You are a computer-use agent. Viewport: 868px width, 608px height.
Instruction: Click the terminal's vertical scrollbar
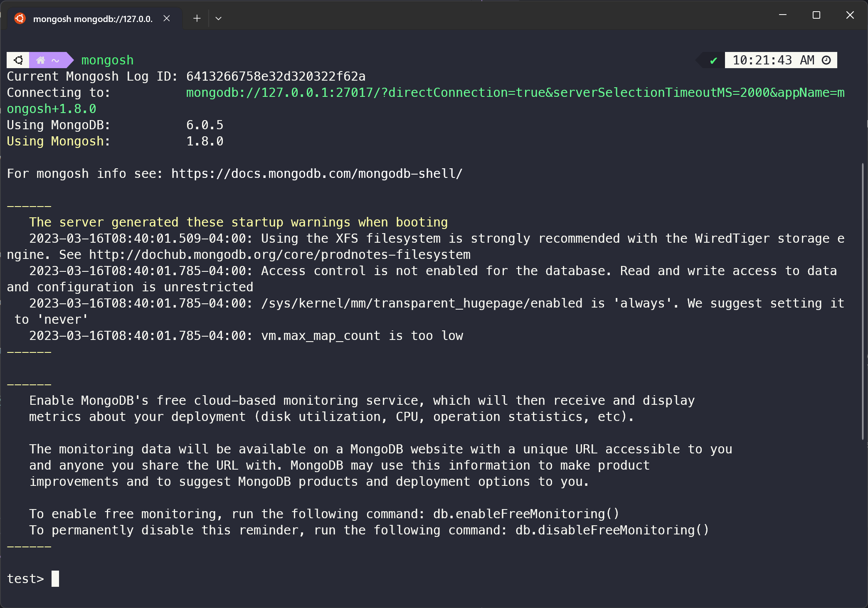[863, 301]
